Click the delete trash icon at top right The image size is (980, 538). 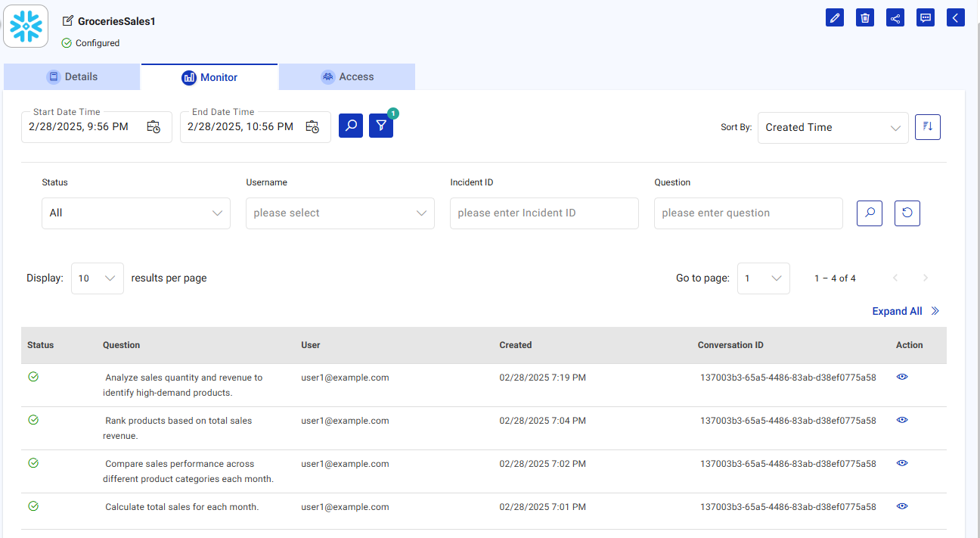865,17
